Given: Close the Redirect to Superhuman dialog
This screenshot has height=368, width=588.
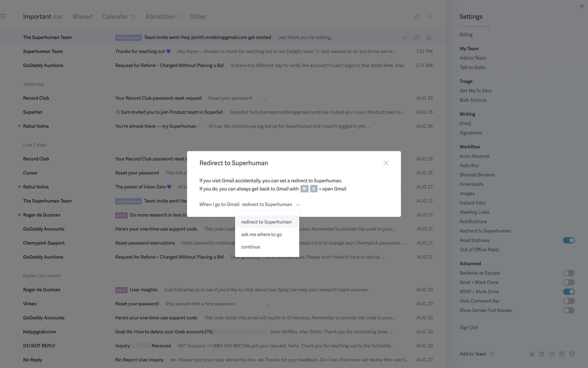Looking at the screenshot, I should click(386, 163).
